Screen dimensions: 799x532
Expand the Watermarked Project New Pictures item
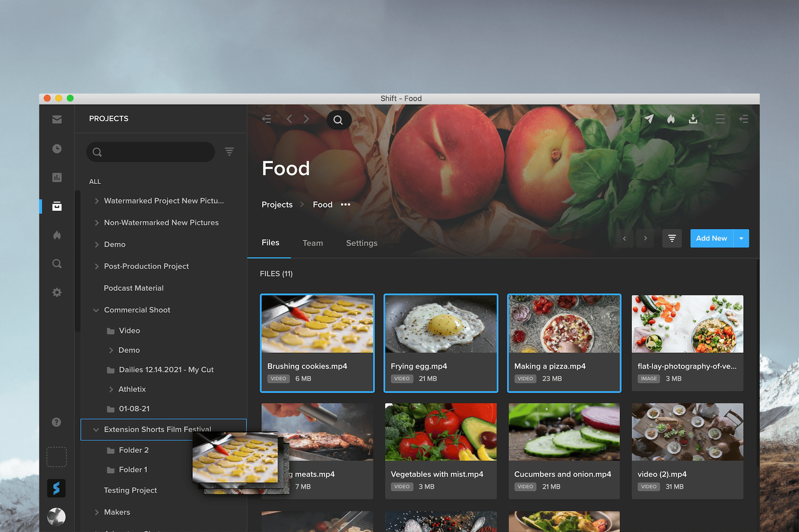click(96, 201)
